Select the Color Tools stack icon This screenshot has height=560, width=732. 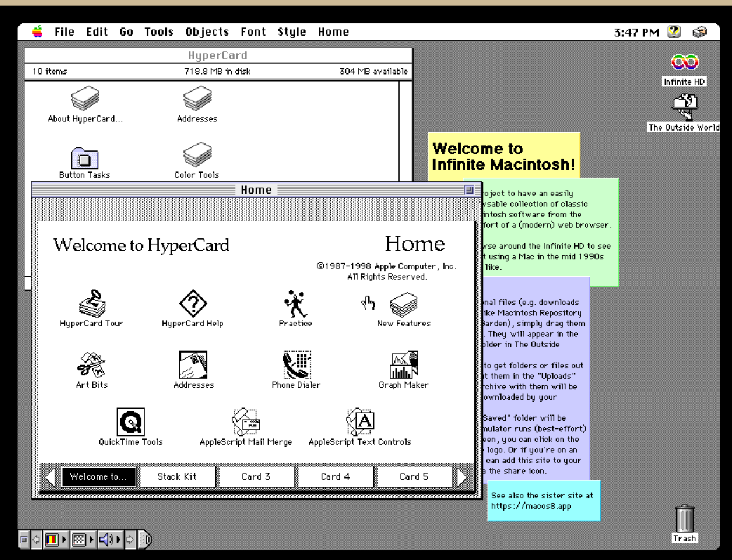pos(197,155)
